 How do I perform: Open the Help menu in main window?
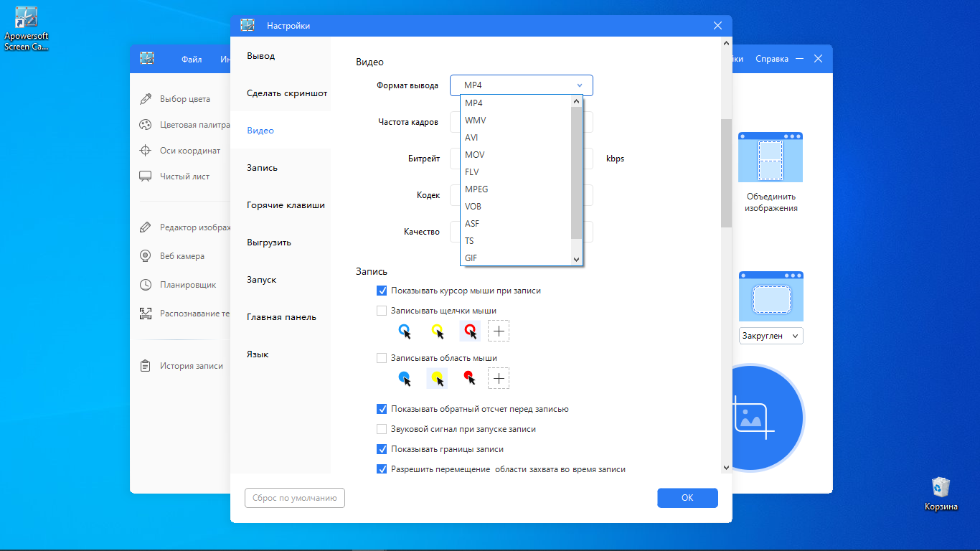(x=771, y=60)
